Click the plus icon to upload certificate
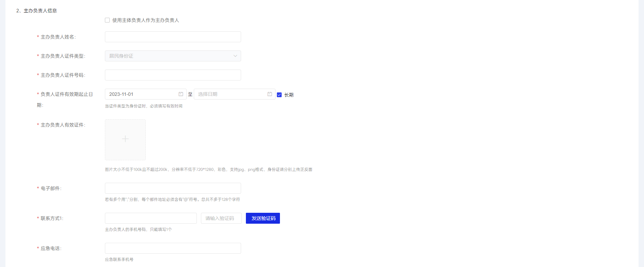644x267 pixels. click(x=125, y=139)
